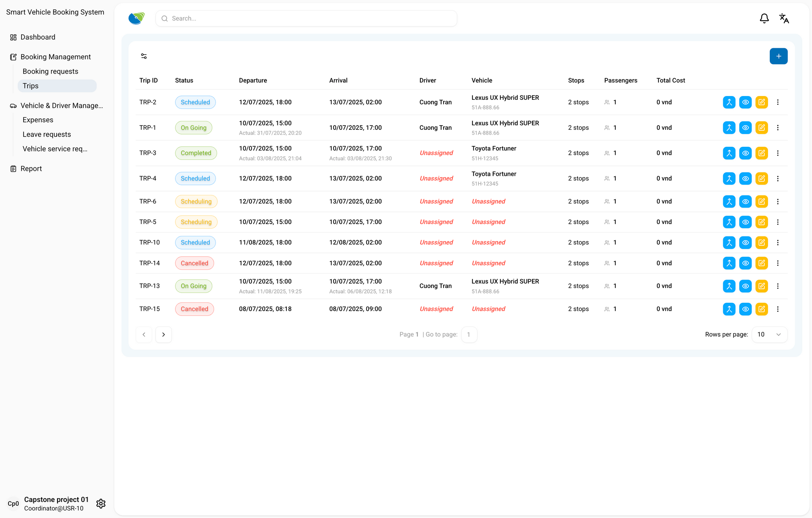
Task: Click the notification bell icon
Action: (764, 19)
